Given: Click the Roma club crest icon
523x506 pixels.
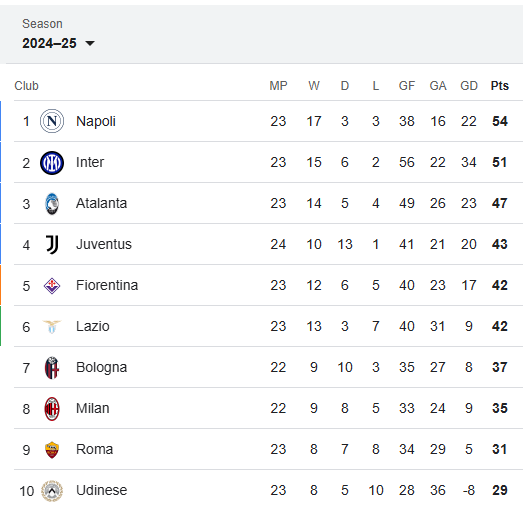Looking at the screenshot, I should click(x=52, y=450).
